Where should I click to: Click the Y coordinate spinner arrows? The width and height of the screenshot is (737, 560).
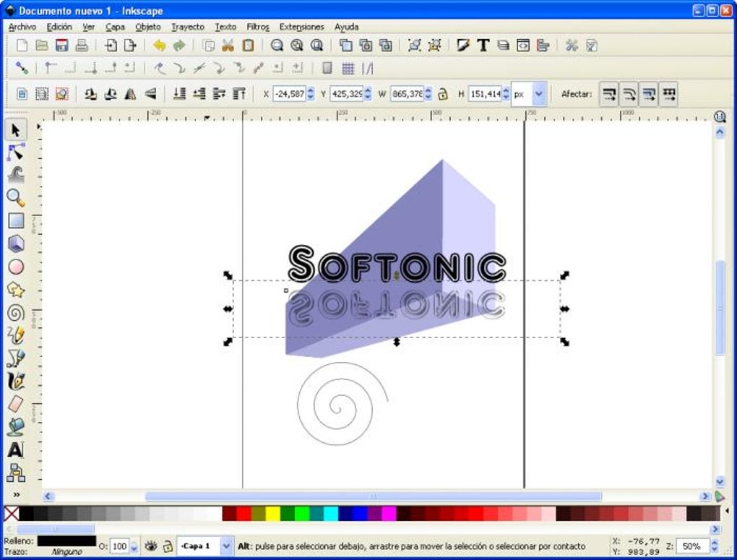(368, 94)
